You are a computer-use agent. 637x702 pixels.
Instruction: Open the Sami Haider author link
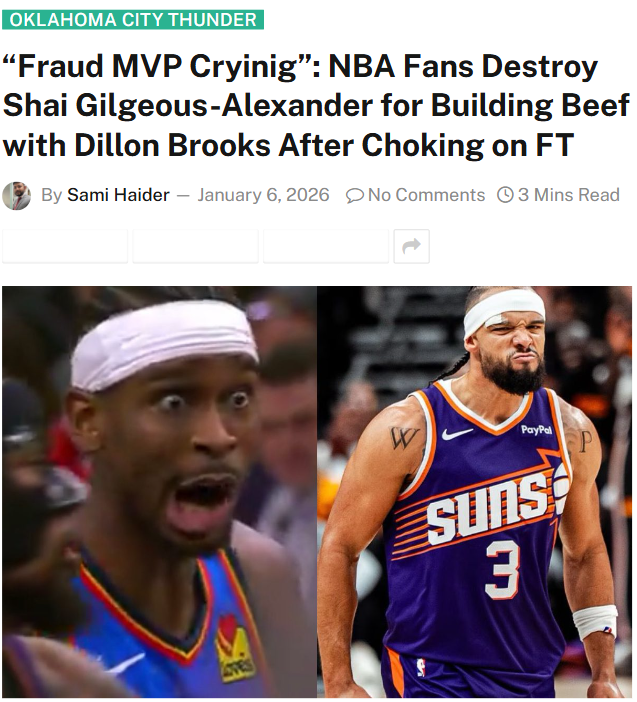(118, 195)
